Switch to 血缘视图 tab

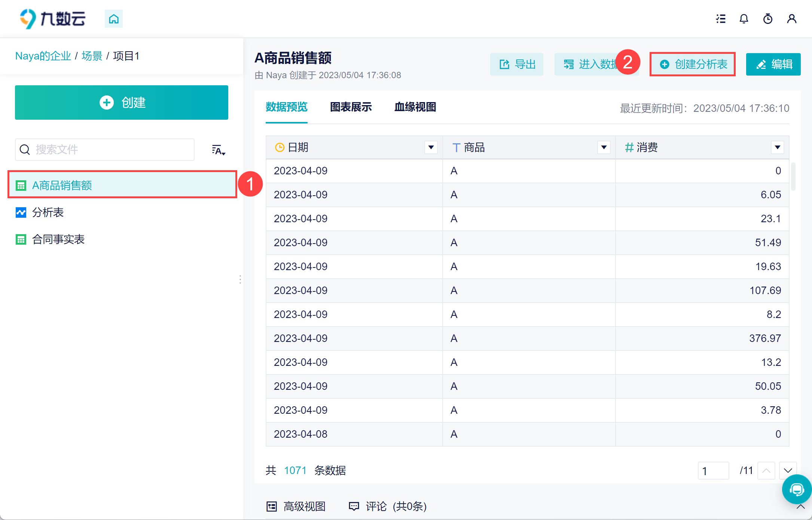pos(415,107)
